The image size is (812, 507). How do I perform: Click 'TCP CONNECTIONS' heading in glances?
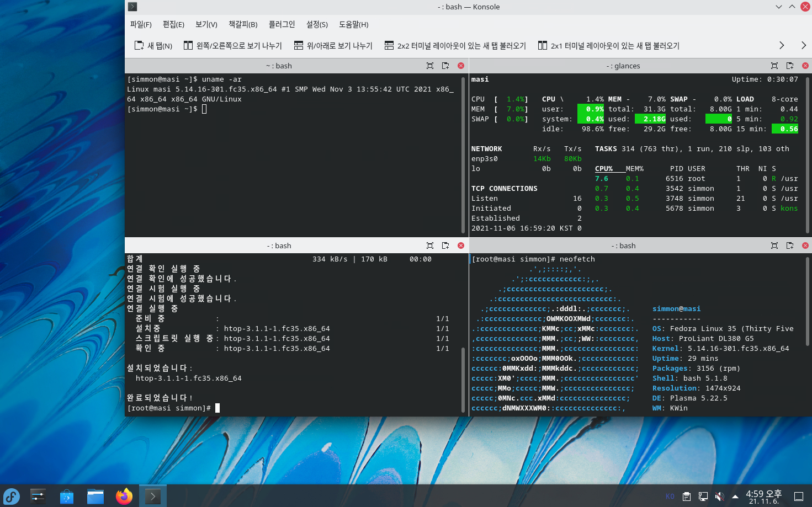pos(505,189)
